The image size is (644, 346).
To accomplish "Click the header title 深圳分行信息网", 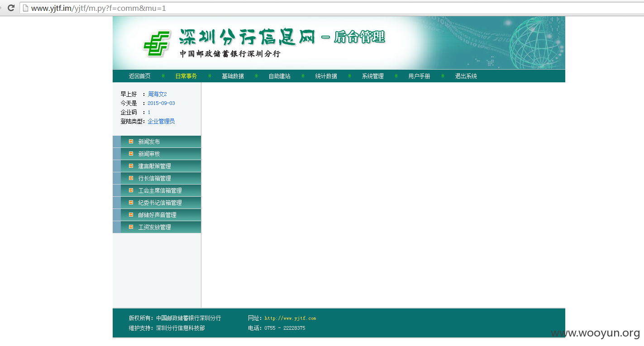I will (247, 37).
